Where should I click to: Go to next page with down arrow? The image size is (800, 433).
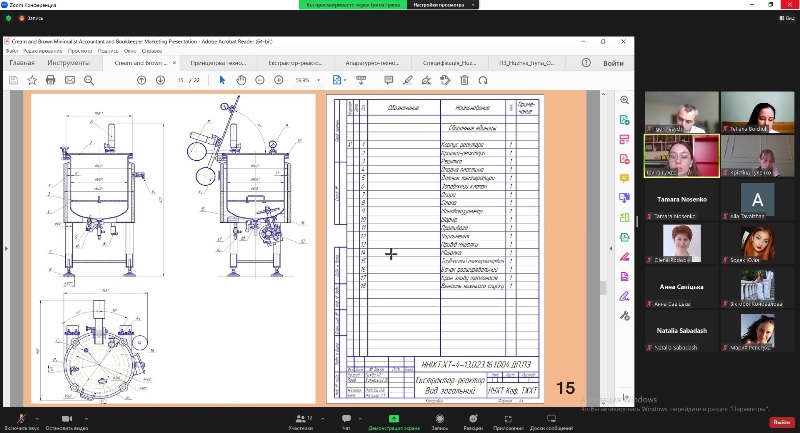159,80
